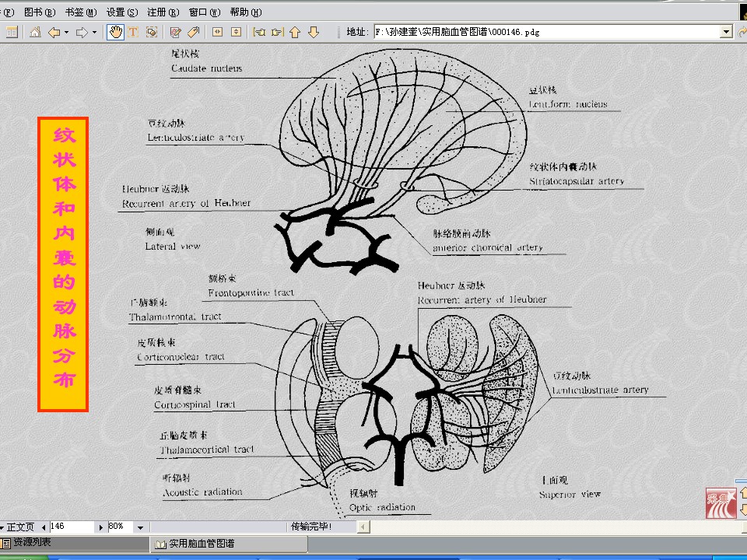The width and height of the screenshot is (747, 560).
Task: Select the hand pan tool
Action: [x=115, y=32]
